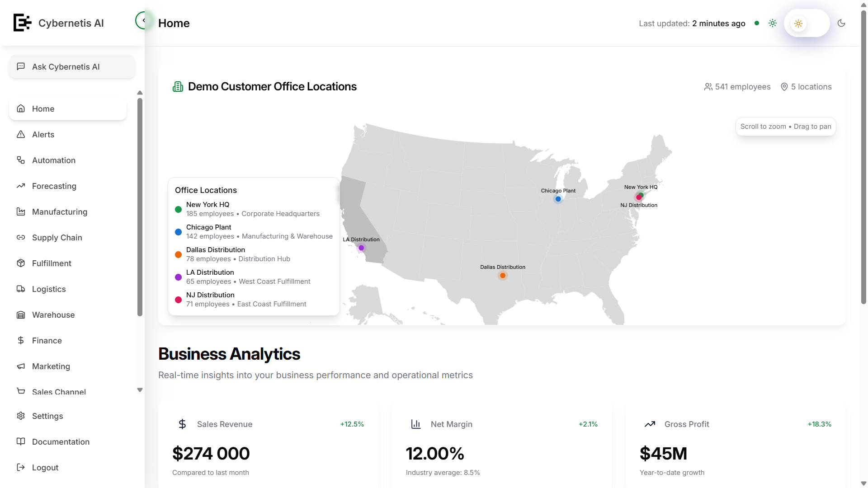
Task: Select the Chicago Plant map marker
Action: [558, 199]
